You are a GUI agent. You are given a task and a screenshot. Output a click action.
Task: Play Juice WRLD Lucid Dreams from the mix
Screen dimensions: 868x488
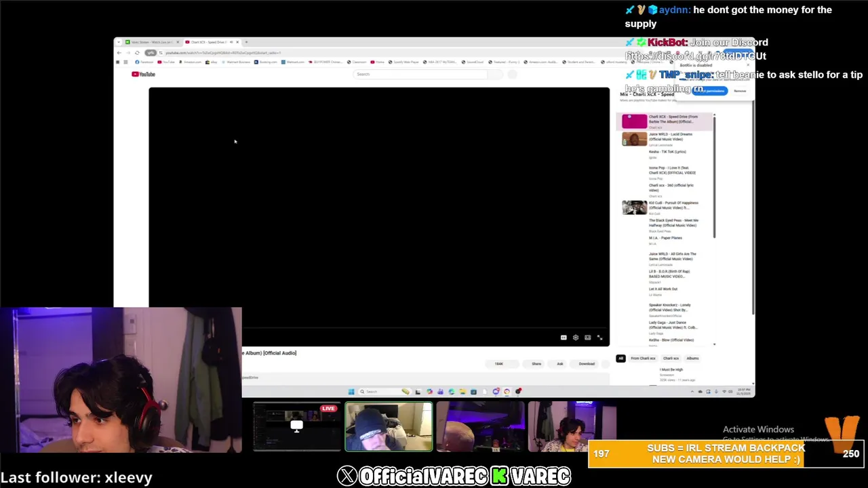point(666,139)
